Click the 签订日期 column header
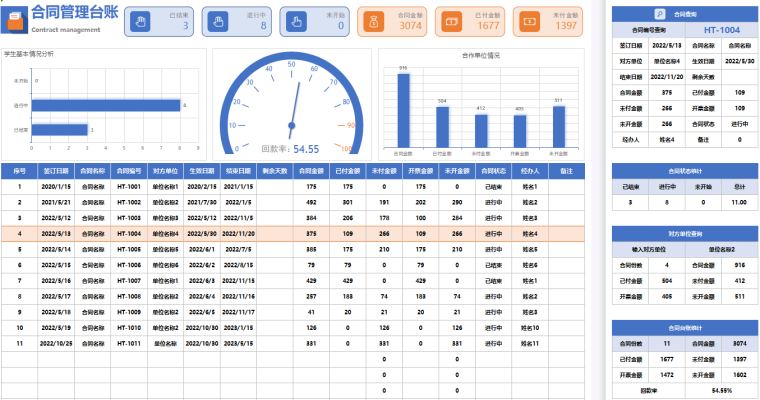This screenshot has width=760, height=400. (56, 171)
